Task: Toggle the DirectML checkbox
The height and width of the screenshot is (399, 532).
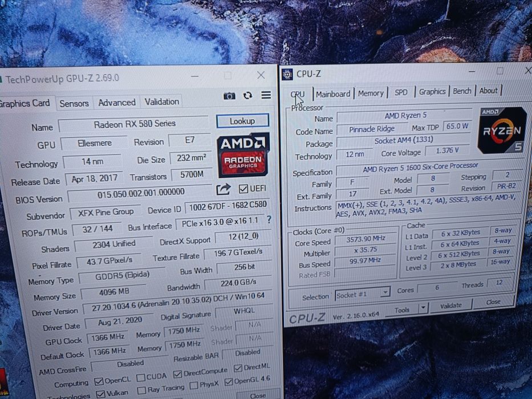Action: pyautogui.click(x=238, y=368)
